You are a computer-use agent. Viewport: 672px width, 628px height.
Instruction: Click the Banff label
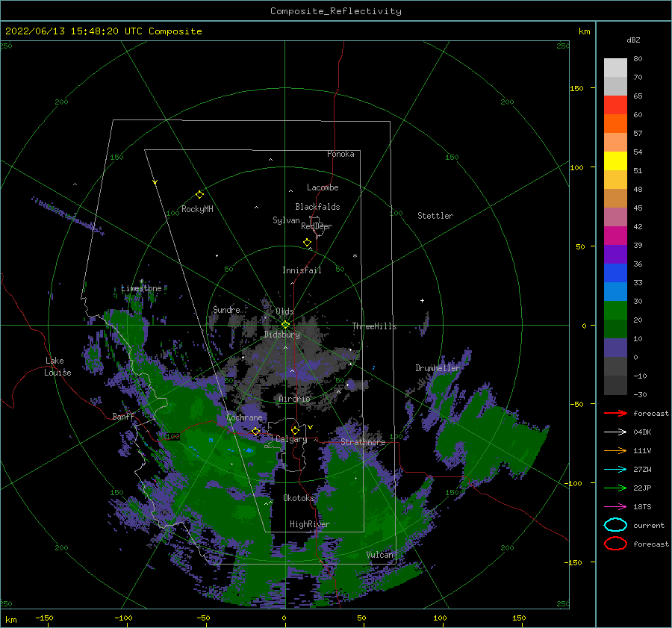(x=123, y=416)
